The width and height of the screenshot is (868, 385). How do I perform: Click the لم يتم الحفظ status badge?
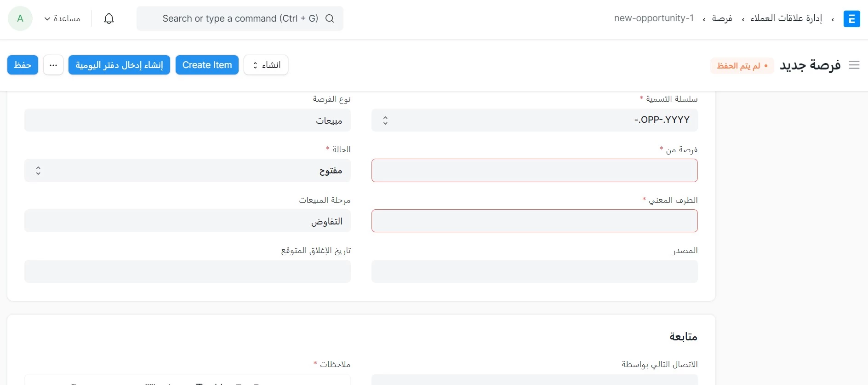coord(742,66)
